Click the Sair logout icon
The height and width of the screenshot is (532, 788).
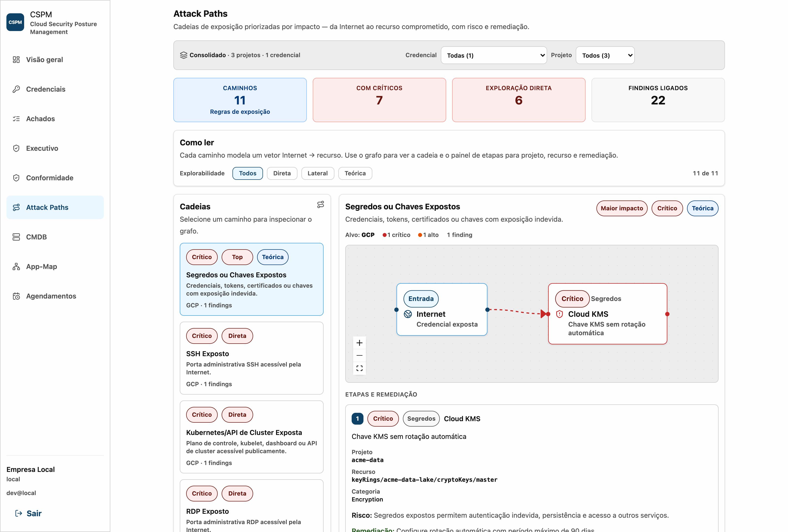[19, 513]
